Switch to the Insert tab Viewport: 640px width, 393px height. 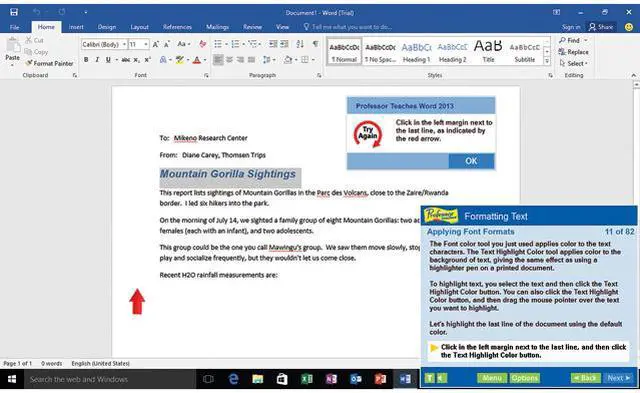(x=76, y=27)
